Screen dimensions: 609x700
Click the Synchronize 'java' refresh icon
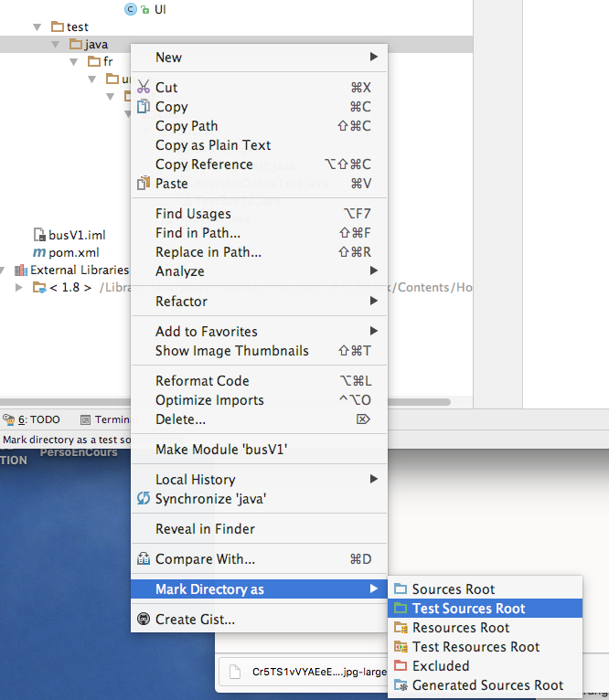click(x=143, y=499)
